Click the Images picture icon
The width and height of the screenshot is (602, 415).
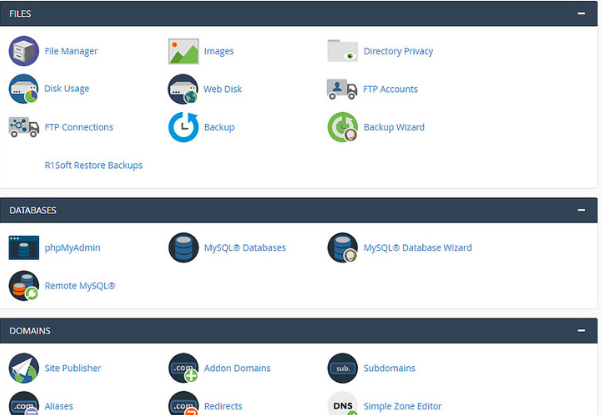pos(184,51)
